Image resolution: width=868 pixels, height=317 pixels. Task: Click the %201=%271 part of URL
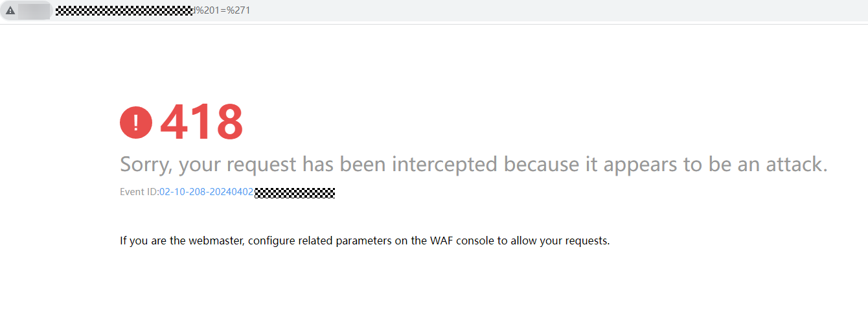[222, 11]
